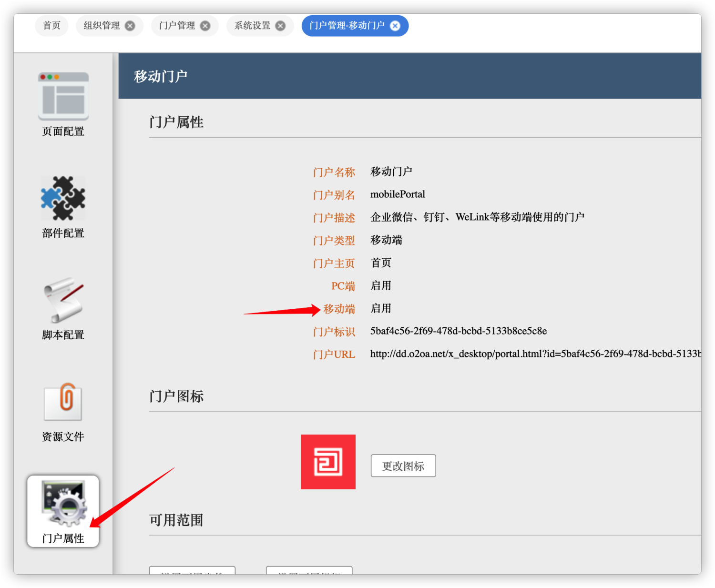Click the 门户名称 value 移动门户
715x588 pixels.
[391, 172]
